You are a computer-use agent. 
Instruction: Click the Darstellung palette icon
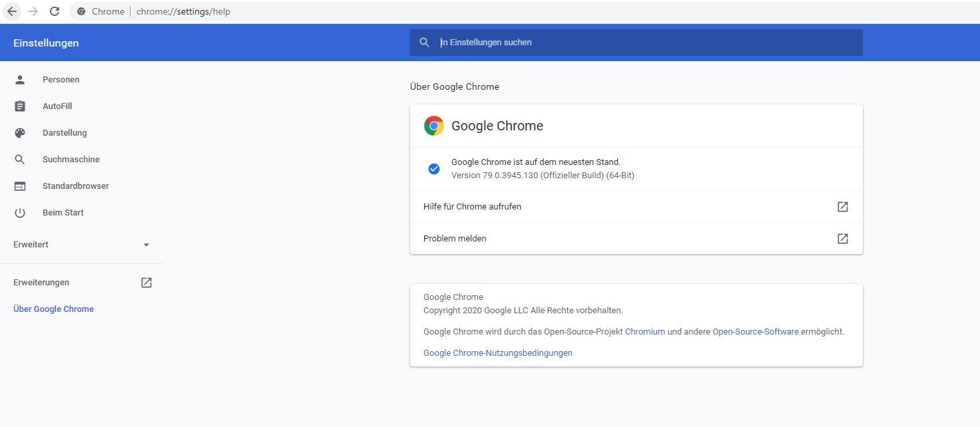[20, 133]
